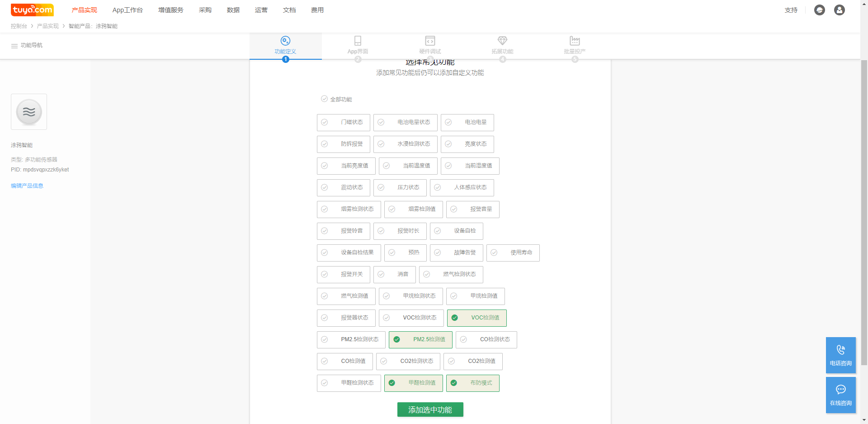Image resolution: width=868 pixels, height=424 pixels.
Task: Open the 费用 top menu
Action: click(317, 10)
